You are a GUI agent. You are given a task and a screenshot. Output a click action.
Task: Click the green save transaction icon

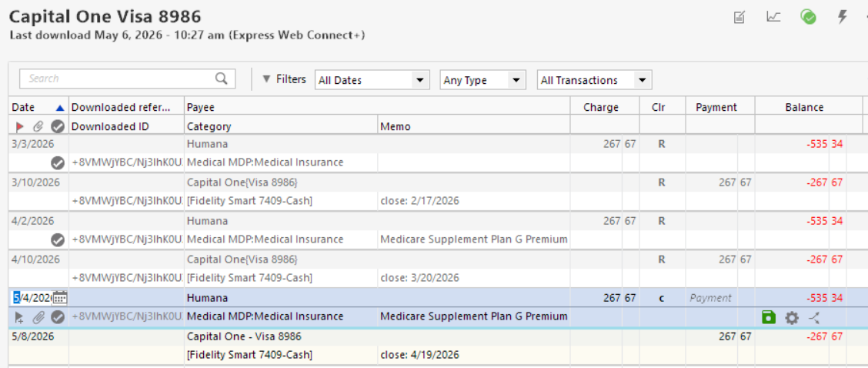[769, 317]
